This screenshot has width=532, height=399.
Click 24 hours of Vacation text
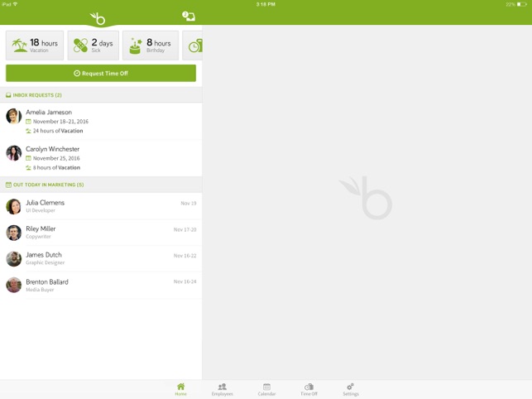point(58,131)
